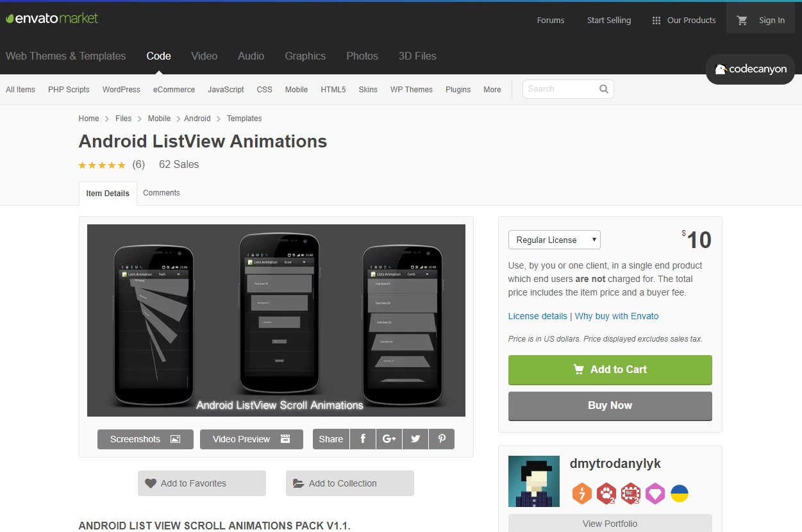Open the Code navigation menu

coord(158,56)
